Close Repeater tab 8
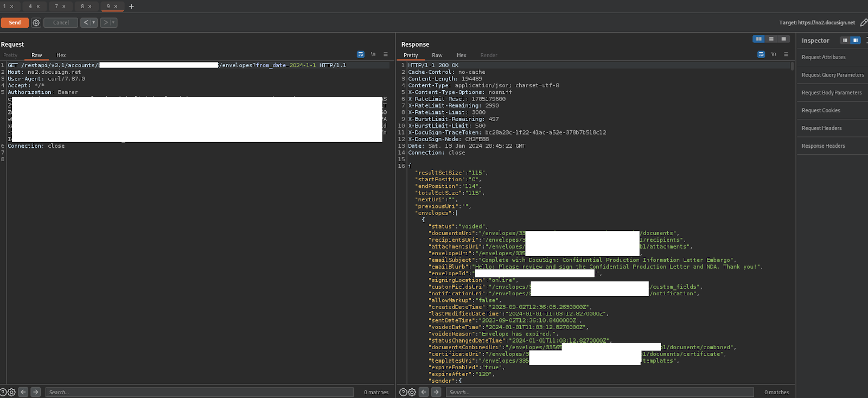The image size is (868, 398). coord(90,7)
